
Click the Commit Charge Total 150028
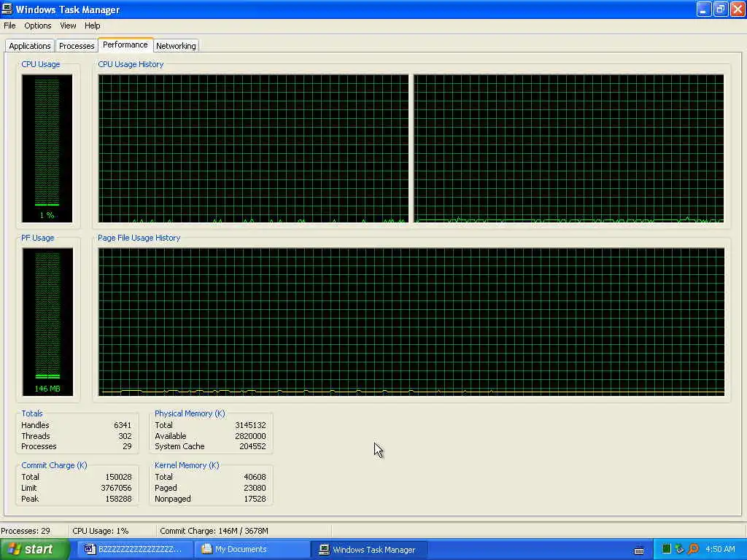tap(118, 477)
